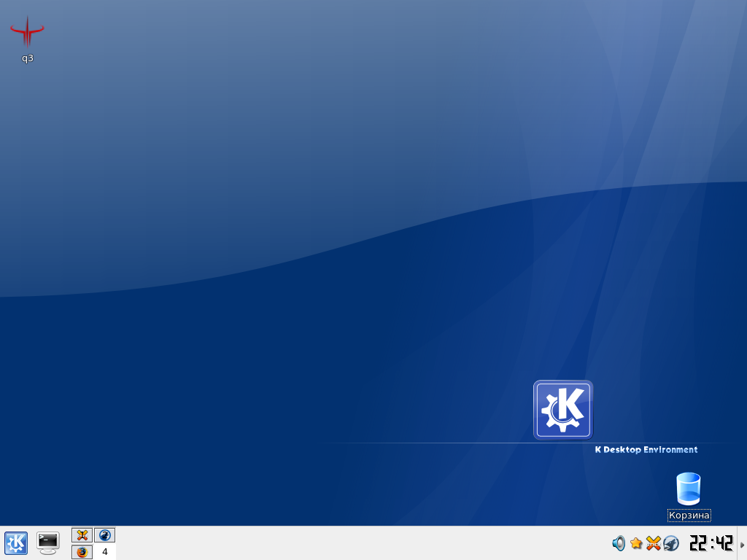Open the KDE K menu launcher
This screenshot has width=747, height=560.
click(16, 543)
